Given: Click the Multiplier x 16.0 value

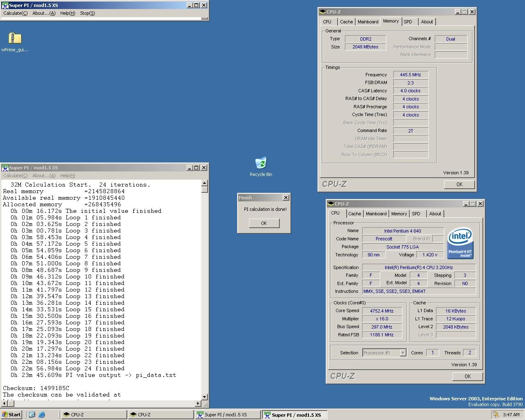Looking at the screenshot, I should 382,319.
